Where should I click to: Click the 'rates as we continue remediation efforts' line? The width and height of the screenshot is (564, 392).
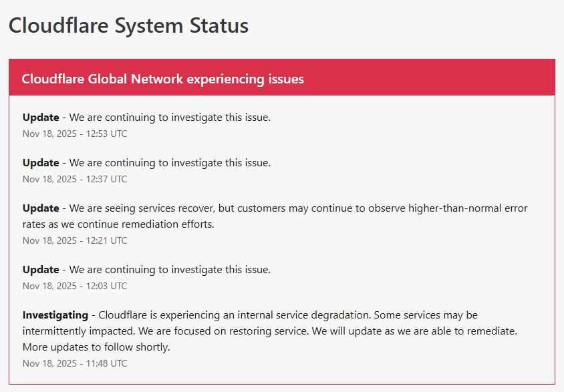point(118,224)
